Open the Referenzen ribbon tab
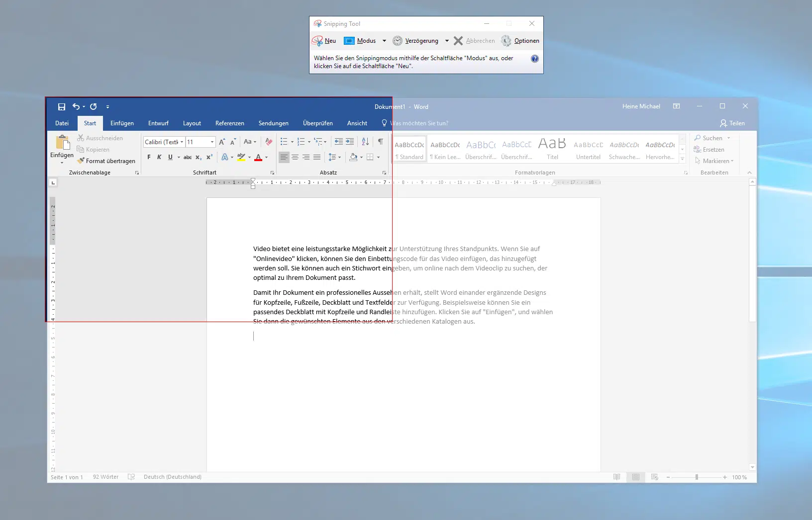Viewport: 812px width, 520px height. click(229, 123)
